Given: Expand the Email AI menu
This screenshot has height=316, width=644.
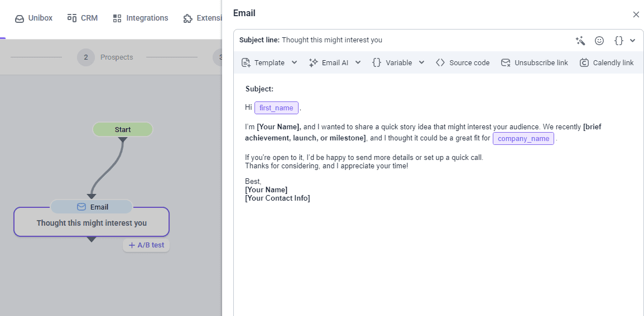Looking at the screenshot, I should click(x=335, y=63).
